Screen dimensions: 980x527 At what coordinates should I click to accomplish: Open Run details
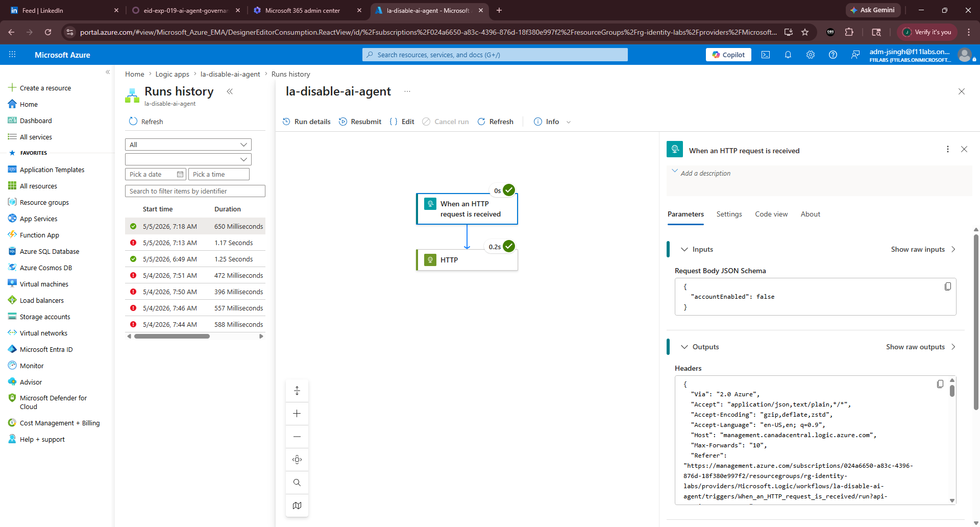pyautogui.click(x=307, y=122)
